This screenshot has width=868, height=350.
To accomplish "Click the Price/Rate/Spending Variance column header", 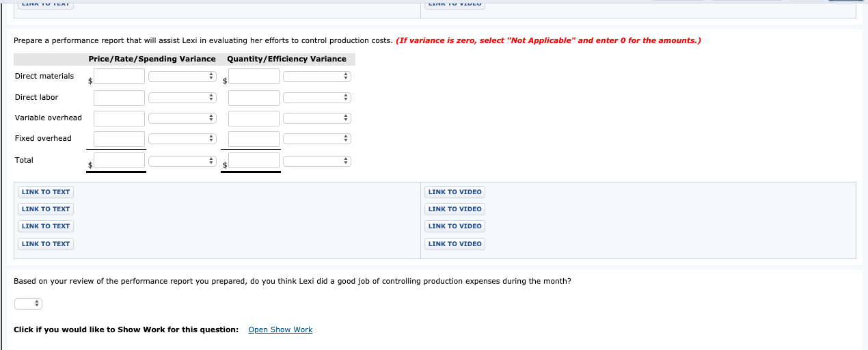I will click(x=152, y=59).
